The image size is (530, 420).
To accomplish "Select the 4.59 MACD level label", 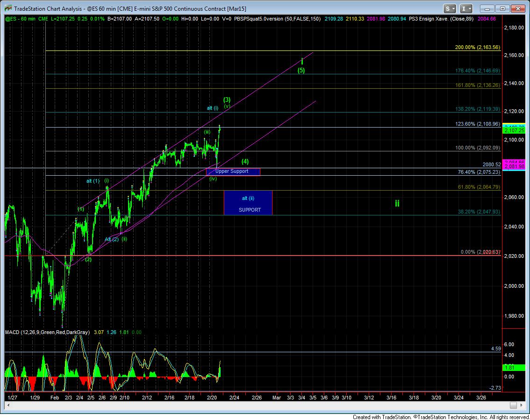I will [496, 349].
